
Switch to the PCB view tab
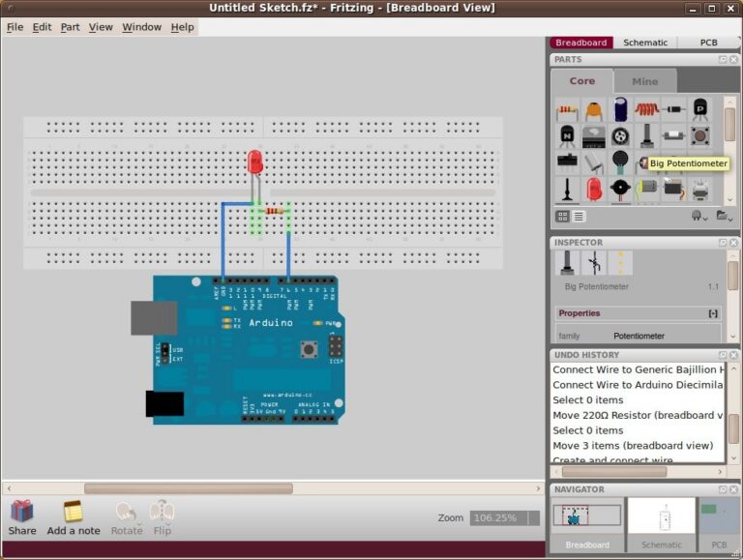tap(708, 43)
